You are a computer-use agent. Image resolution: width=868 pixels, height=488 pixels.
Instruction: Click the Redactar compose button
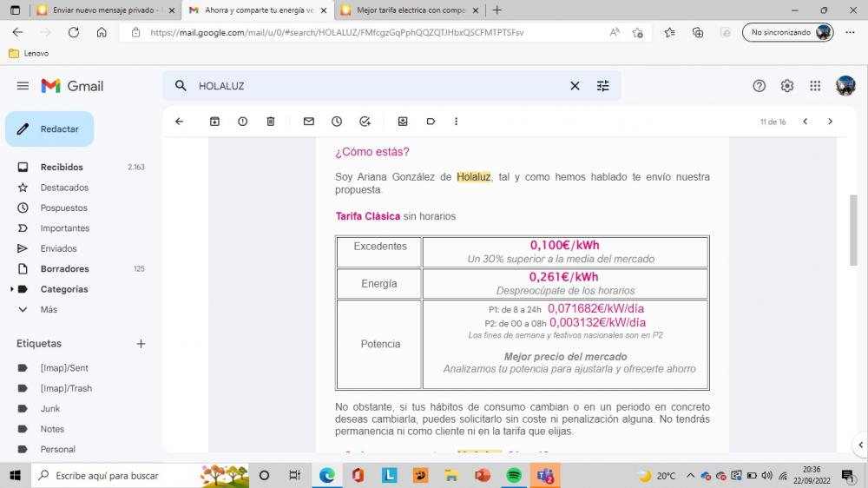(x=49, y=129)
